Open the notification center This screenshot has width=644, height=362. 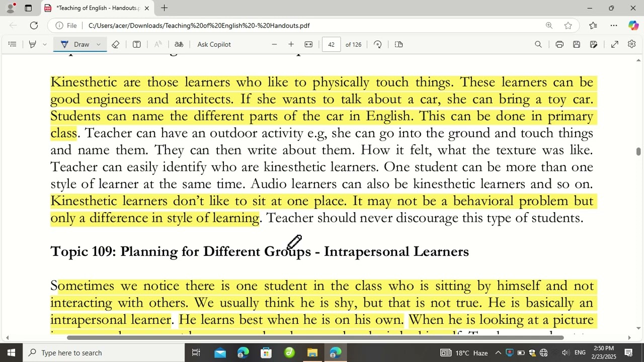628,352
